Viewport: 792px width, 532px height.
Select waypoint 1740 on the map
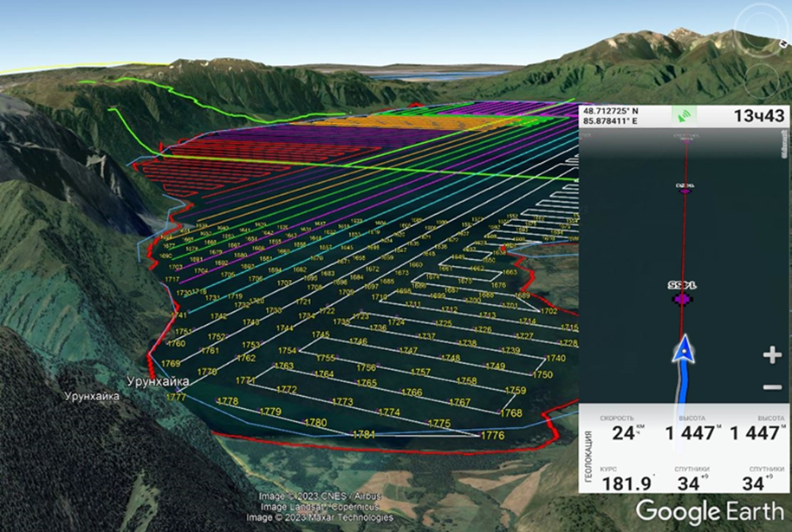click(x=555, y=358)
